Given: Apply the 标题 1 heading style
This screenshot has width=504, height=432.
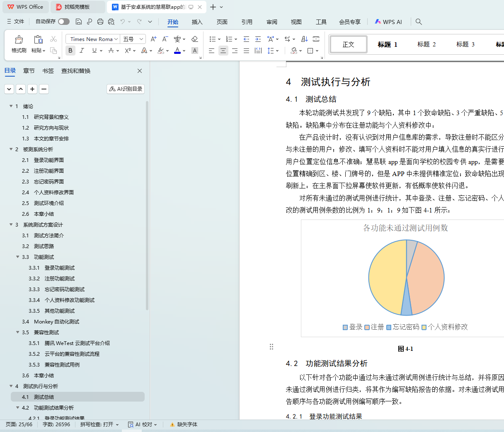Looking at the screenshot, I should point(387,44).
